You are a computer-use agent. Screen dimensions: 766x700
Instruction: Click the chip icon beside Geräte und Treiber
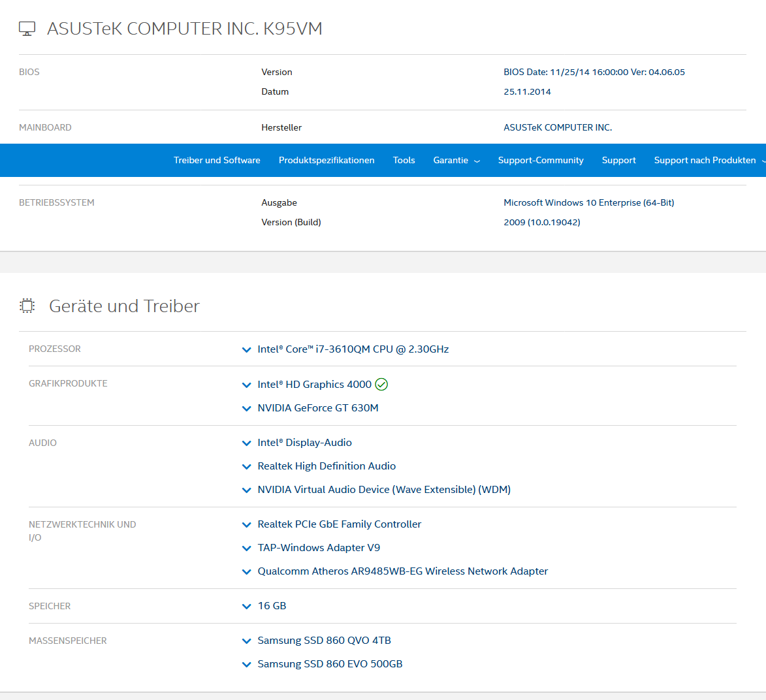click(x=27, y=306)
